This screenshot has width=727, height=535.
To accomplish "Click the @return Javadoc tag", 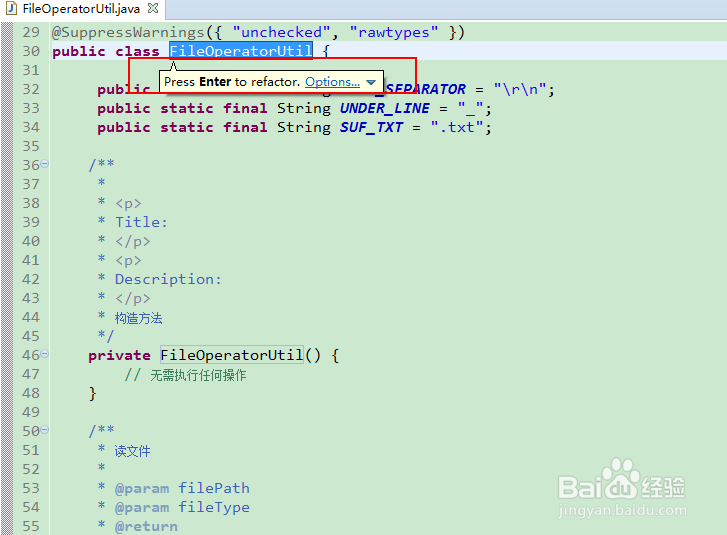I will pos(146,527).
